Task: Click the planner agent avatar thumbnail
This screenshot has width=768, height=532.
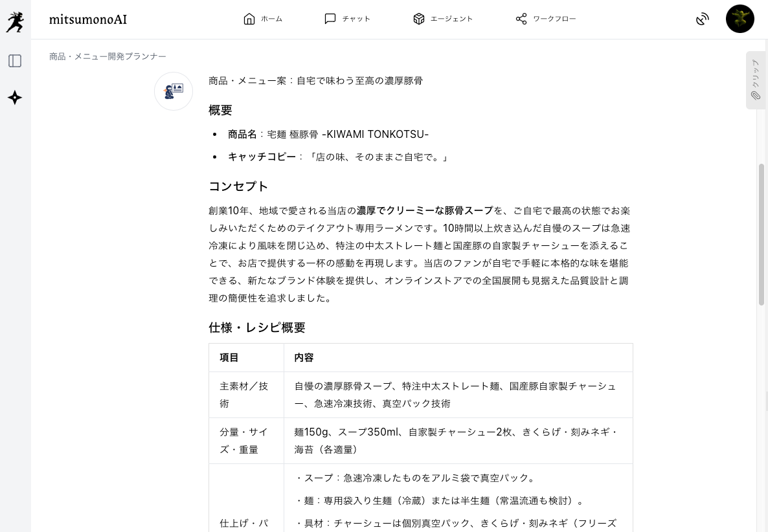Action: pyautogui.click(x=174, y=91)
